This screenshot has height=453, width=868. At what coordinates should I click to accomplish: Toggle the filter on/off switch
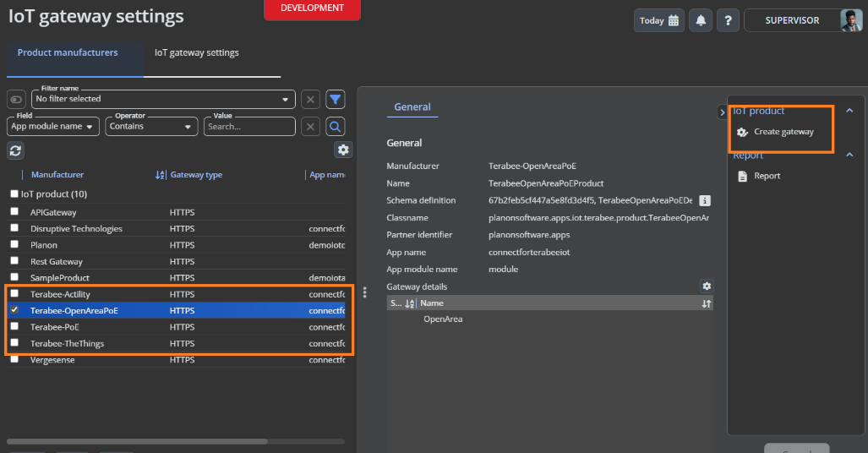coord(15,99)
